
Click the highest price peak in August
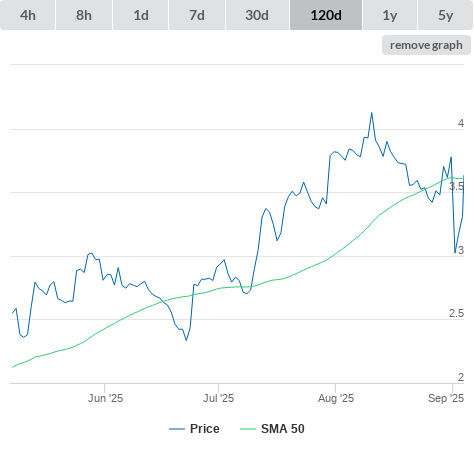point(372,113)
